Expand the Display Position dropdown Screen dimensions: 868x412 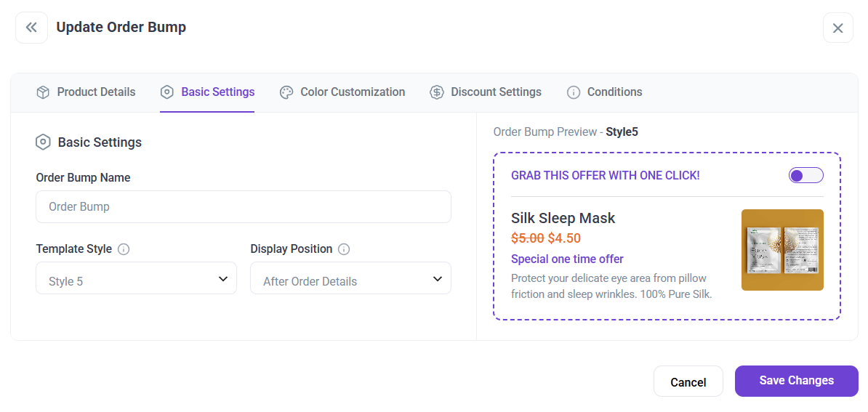[350, 278]
